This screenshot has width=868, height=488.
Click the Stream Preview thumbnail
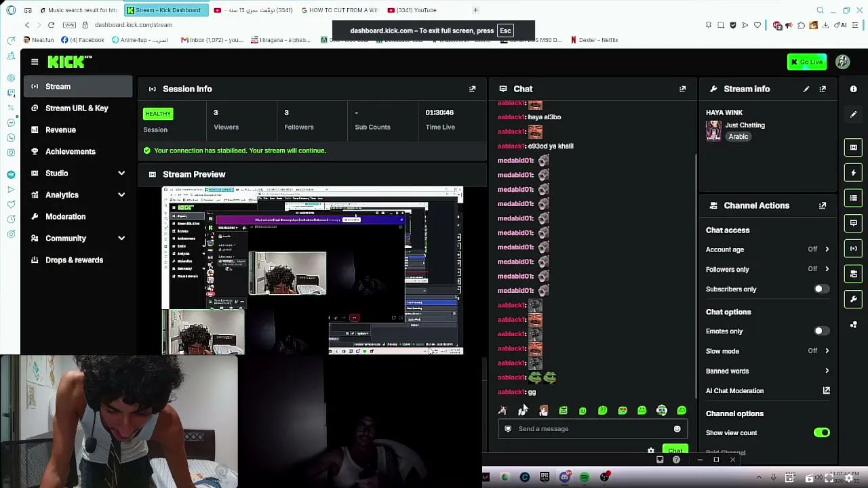click(x=313, y=270)
